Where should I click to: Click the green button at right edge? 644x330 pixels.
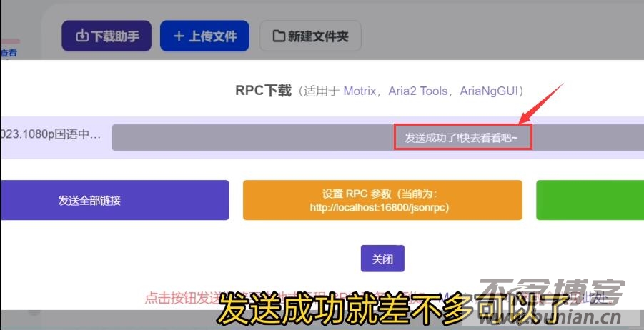[590, 200]
